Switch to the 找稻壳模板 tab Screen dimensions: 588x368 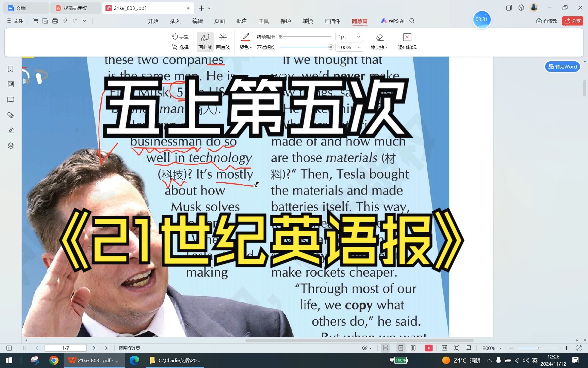coord(76,8)
